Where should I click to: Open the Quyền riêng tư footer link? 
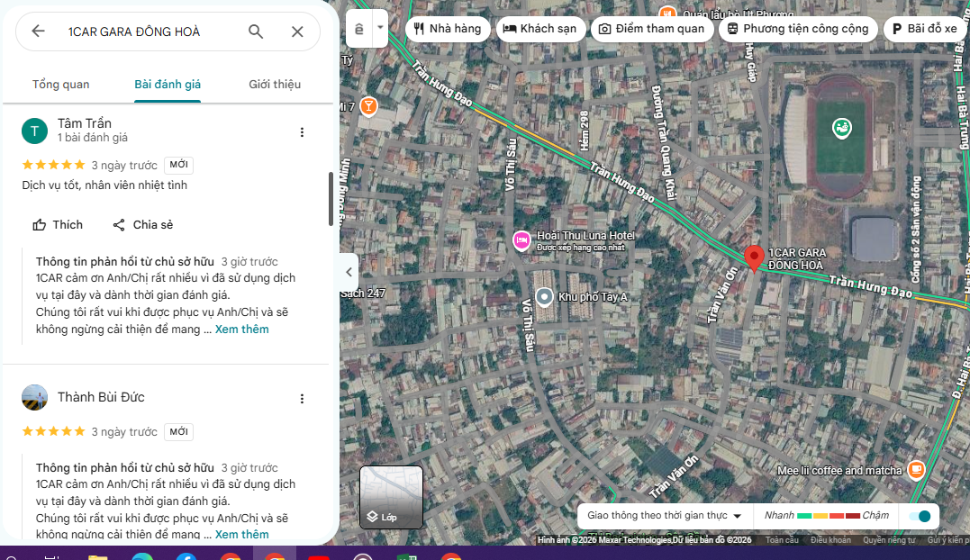click(x=889, y=540)
